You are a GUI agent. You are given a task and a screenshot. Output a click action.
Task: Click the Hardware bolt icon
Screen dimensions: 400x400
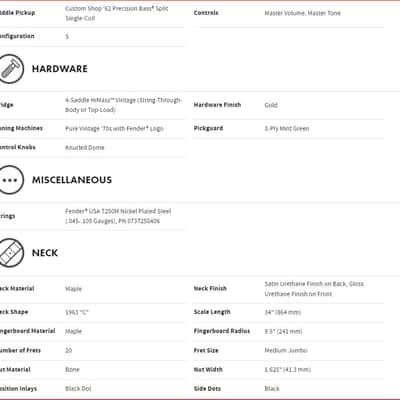tap(11, 69)
